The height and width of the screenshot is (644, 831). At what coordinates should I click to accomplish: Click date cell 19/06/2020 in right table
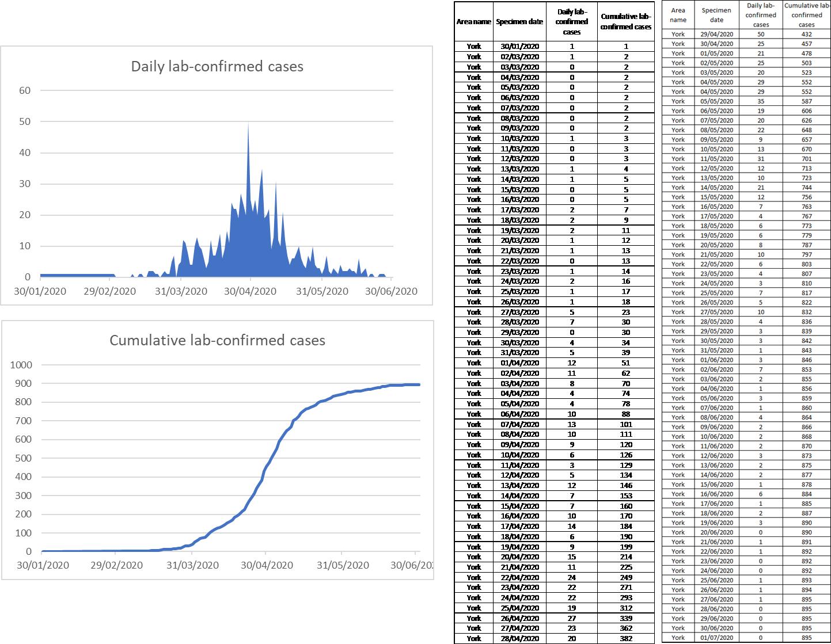click(716, 523)
